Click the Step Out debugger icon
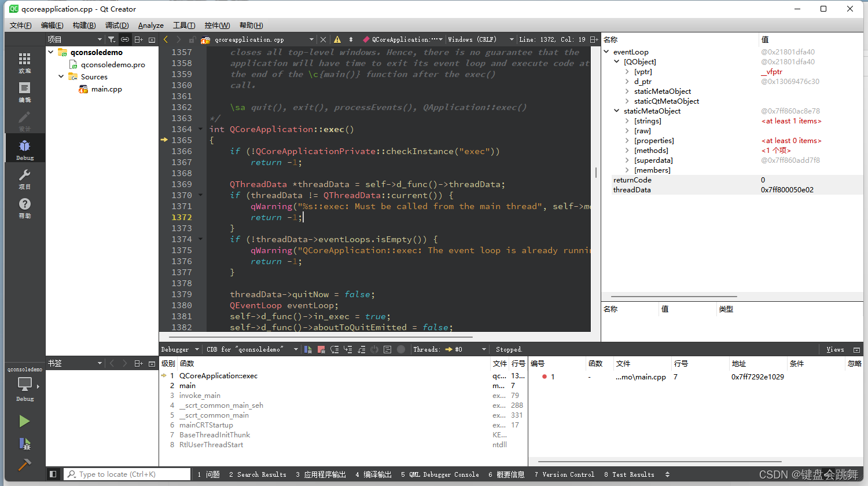868x486 pixels. point(361,349)
